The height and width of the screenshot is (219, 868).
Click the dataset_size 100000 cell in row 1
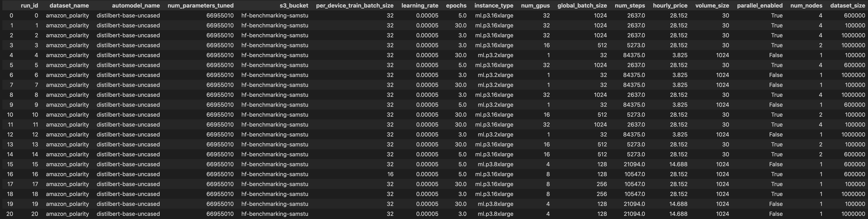(855, 25)
